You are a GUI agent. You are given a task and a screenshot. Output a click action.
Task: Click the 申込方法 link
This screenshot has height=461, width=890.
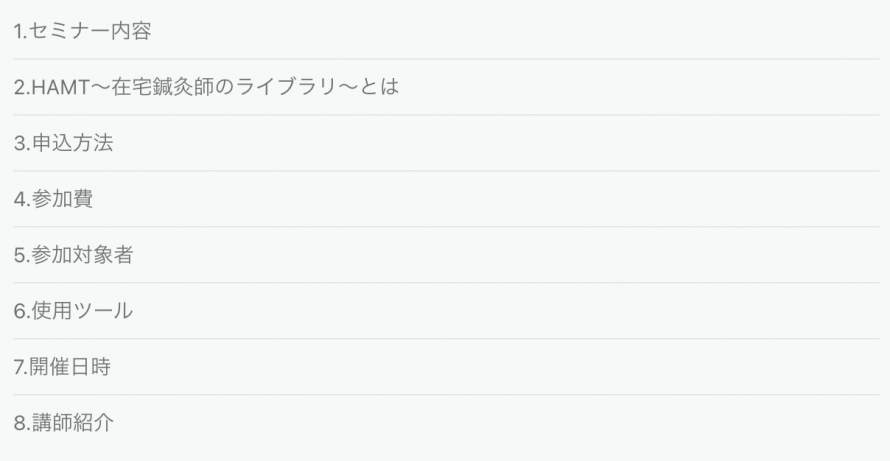click(x=63, y=143)
